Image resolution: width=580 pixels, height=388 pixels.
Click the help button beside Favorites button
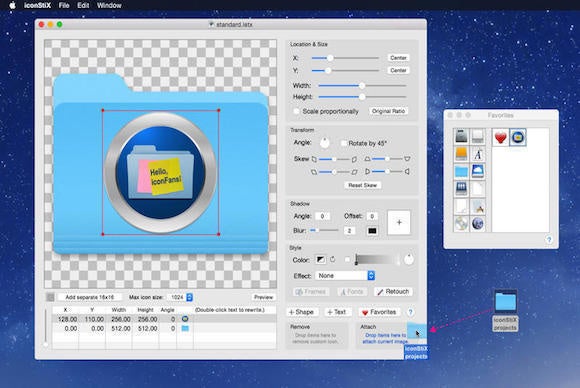tap(410, 312)
